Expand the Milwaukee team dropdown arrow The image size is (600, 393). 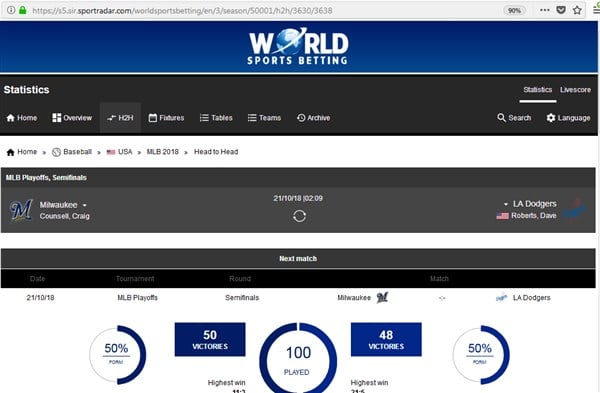[x=85, y=205]
